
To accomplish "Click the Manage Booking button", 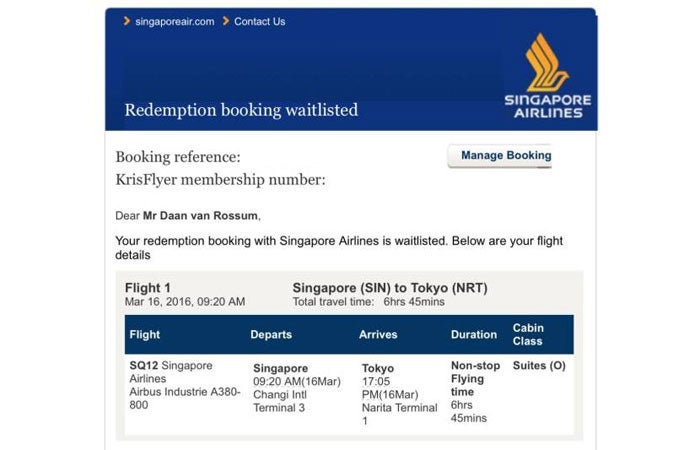I will coord(500,156).
